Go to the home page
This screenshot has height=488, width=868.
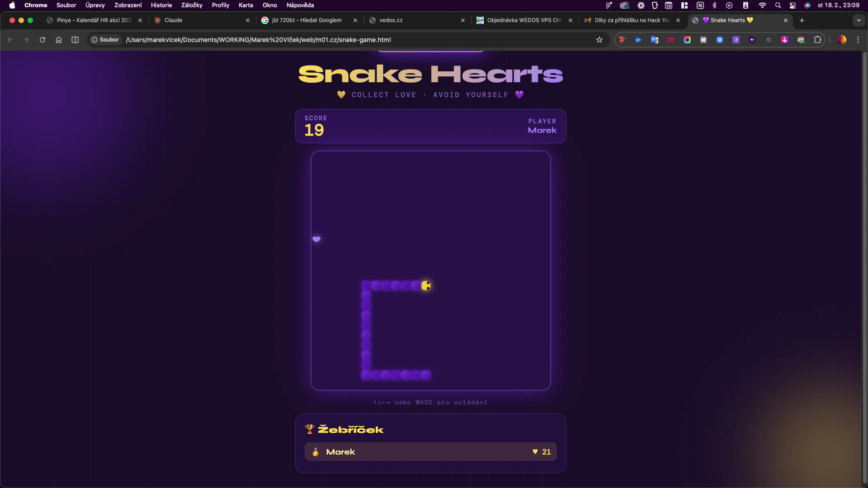(x=59, y=40)
